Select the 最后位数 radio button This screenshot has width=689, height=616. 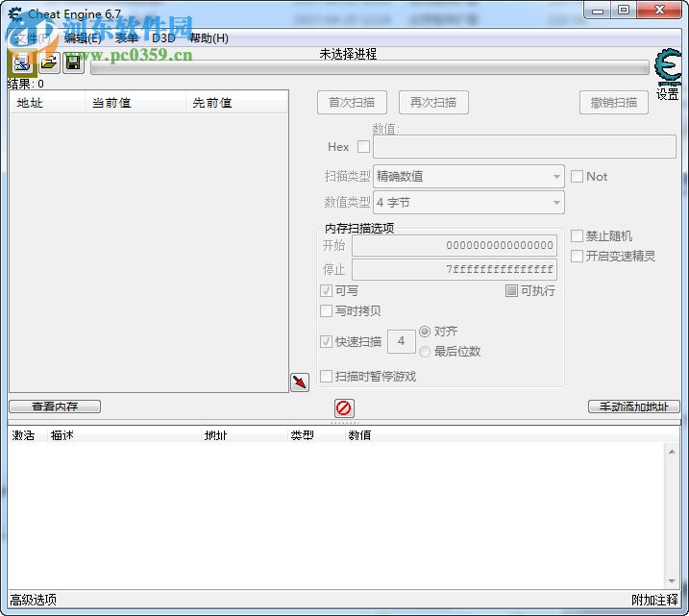[425, 352]
